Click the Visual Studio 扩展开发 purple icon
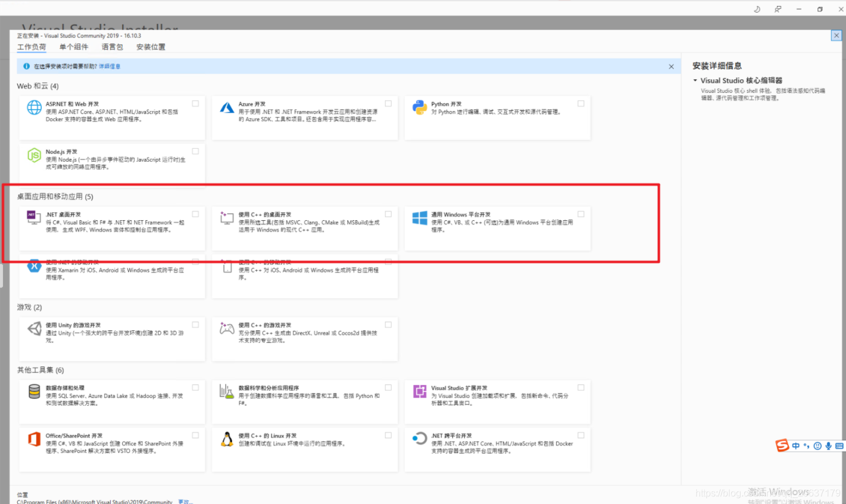This screenshot has width=846, height=504. 420,391
